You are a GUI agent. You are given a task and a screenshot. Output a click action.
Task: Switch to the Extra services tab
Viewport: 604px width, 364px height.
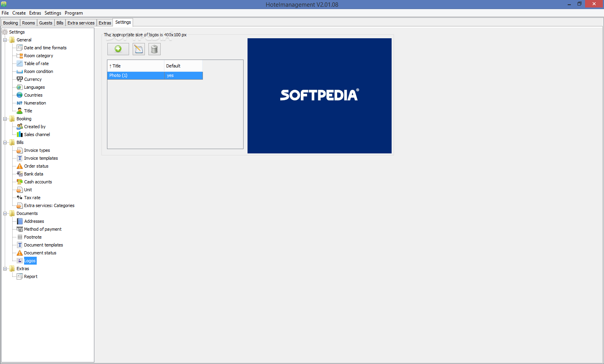coord(81,23)
